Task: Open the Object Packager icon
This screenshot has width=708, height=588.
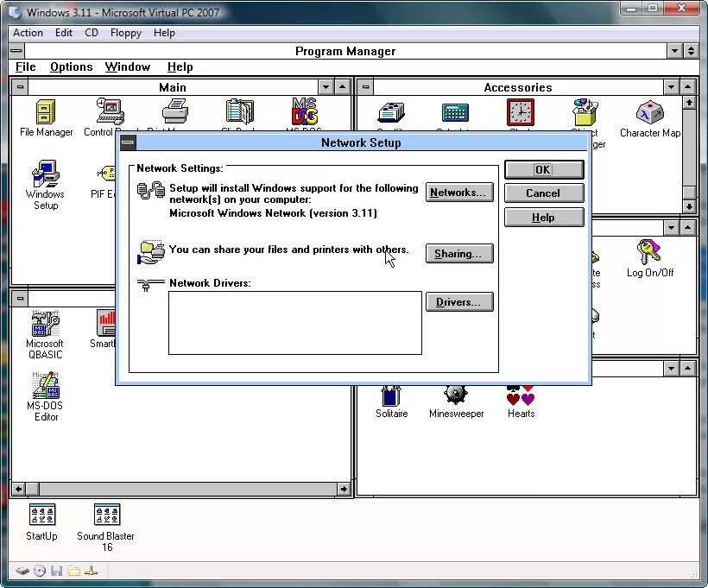Action: coord(585,112)
